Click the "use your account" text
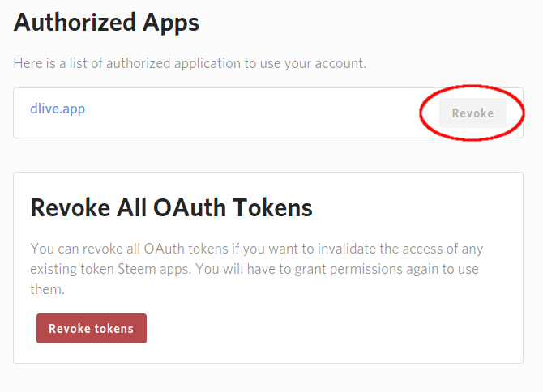This screenshot has height=392, width=543. point(313,64)
